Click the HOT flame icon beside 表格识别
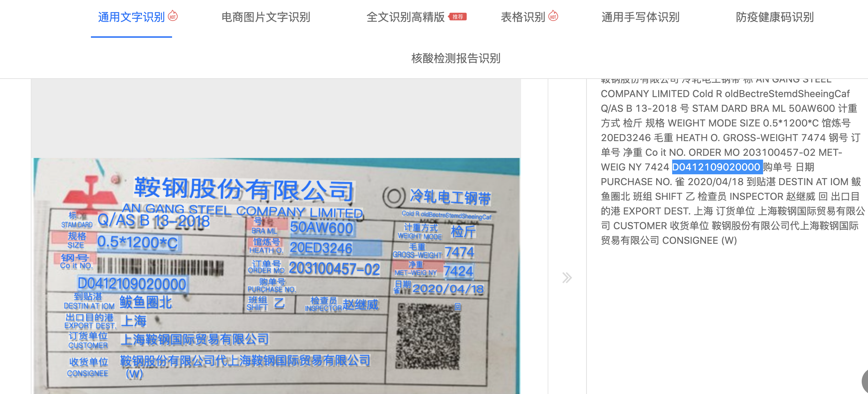This screenshot has height=394, width=868. 553,16
